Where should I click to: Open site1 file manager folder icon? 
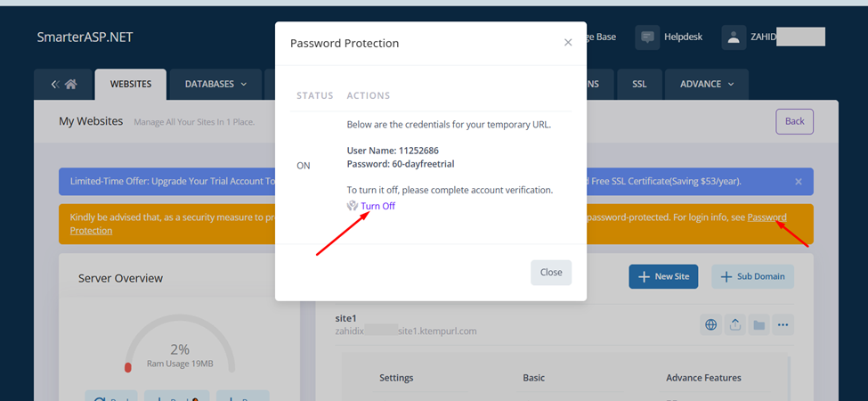[759, 325]
